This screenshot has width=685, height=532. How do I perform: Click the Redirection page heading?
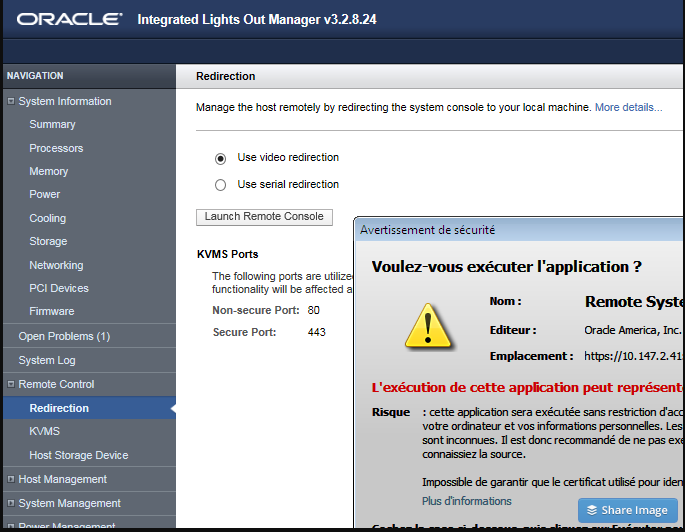pos(225,76)
